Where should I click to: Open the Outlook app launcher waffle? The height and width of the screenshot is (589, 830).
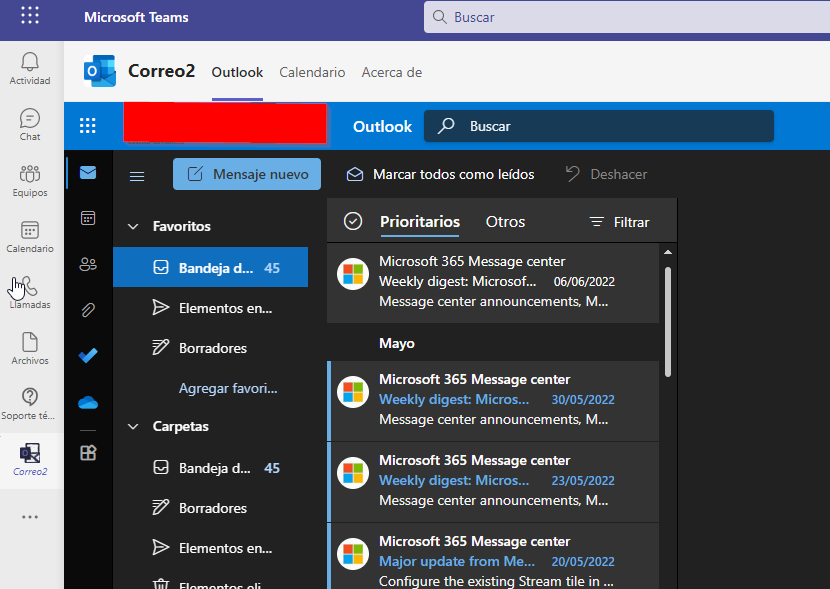point(87,126)
